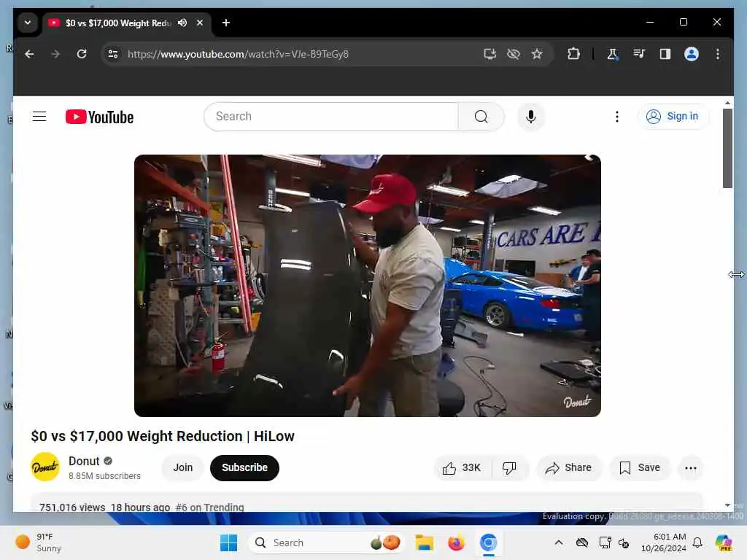Image resolution: width=747 pixels, height=560 pixels.
Task: Share this video
Action: point(569,468)
